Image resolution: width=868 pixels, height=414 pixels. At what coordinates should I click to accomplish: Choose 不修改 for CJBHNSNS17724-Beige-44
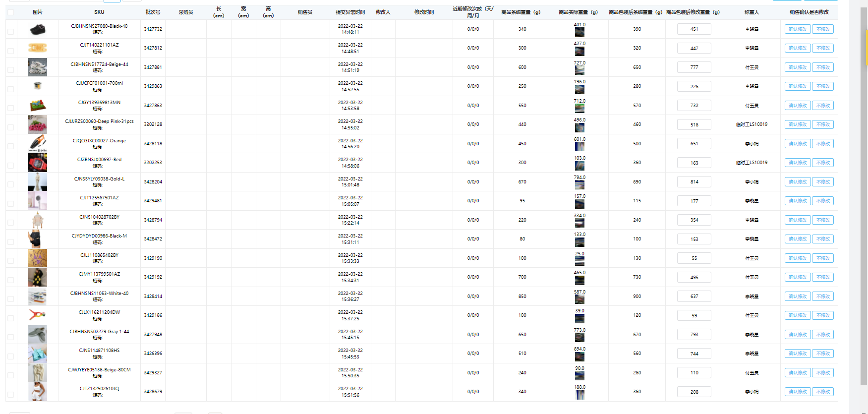[x=823, y=67]
